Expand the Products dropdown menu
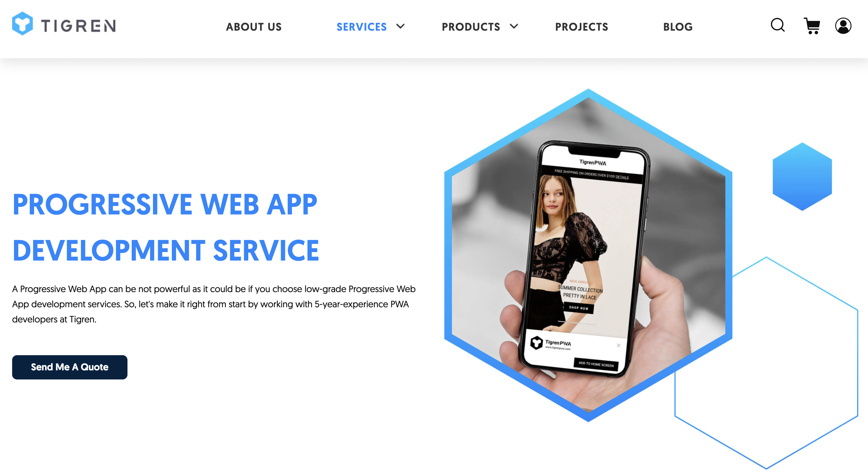This screenshot has height=475, width=868. point(479,26)
